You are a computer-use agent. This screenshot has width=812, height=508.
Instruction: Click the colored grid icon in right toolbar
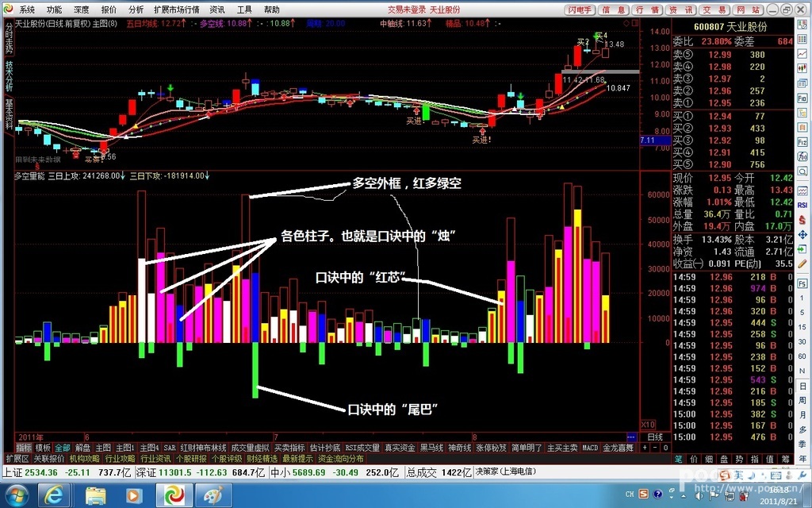802,38
